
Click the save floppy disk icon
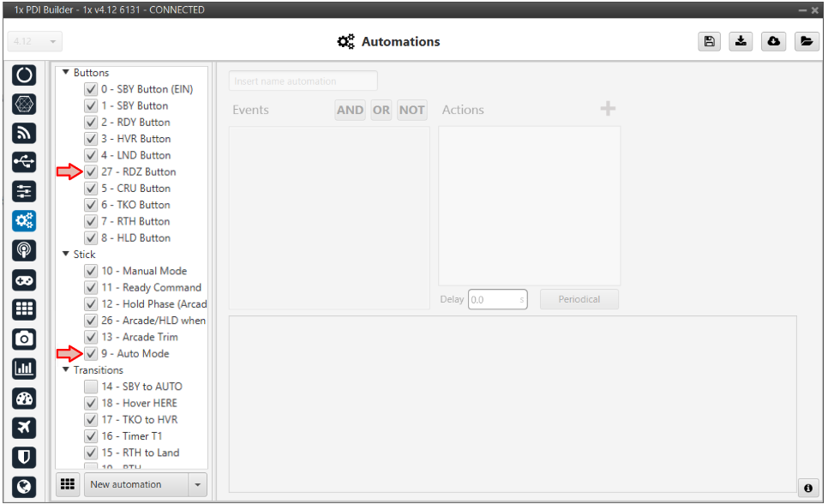(711, 41)
